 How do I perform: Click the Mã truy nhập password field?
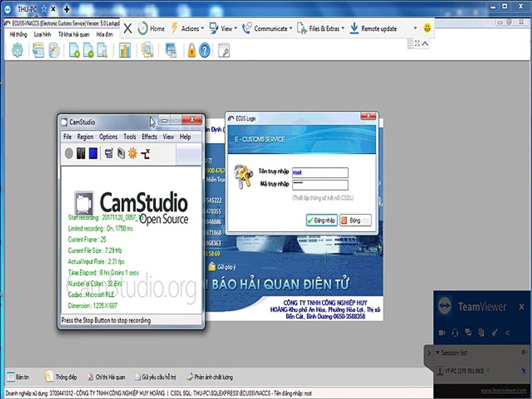(x=320, y=185)
